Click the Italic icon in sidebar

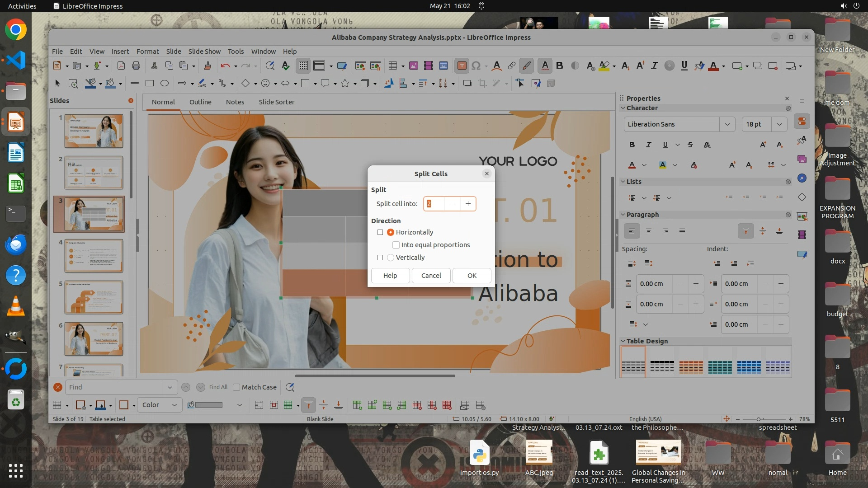coord(649,145)
